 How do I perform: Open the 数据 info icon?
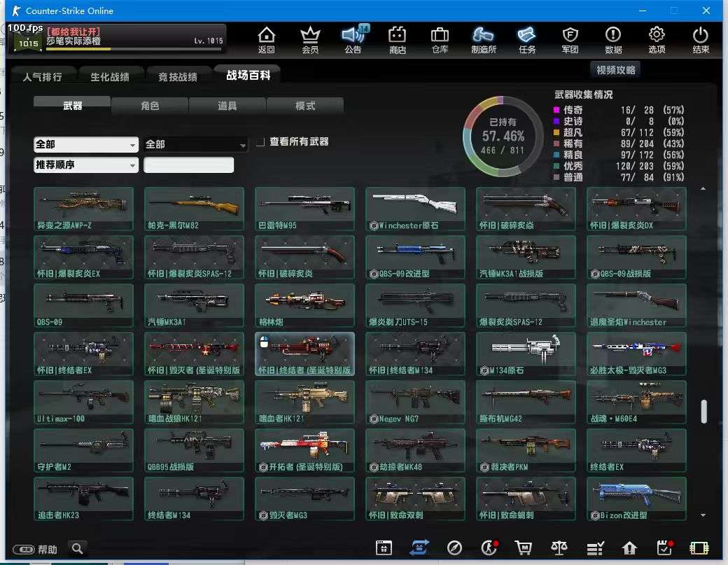click(613, 39)
